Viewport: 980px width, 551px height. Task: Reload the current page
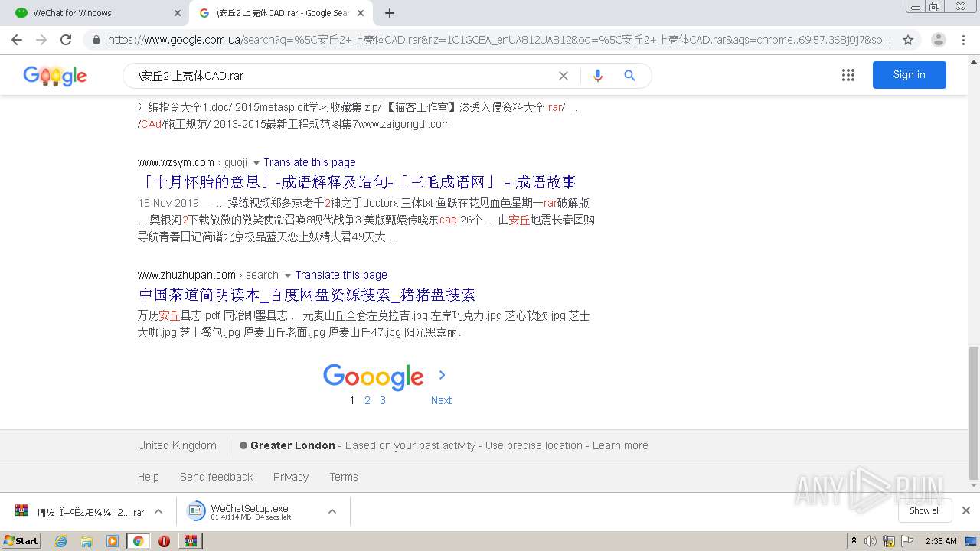[66, 40]
